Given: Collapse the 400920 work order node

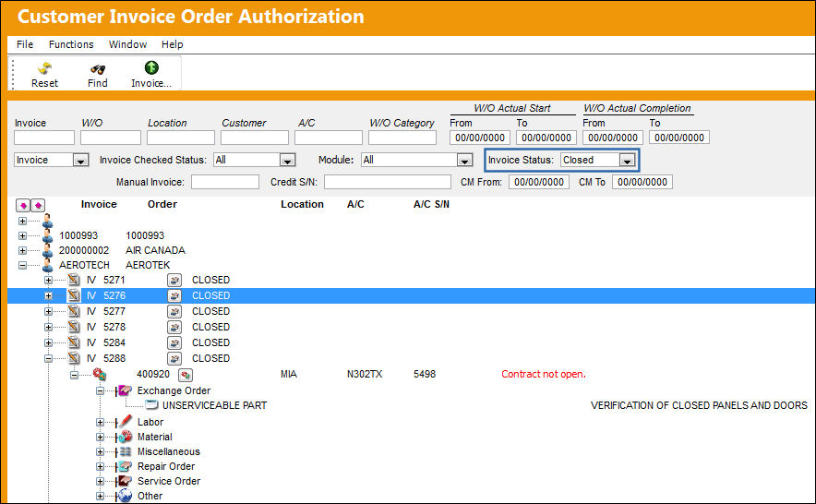Looking at the screenshot, I should [75, 375].
